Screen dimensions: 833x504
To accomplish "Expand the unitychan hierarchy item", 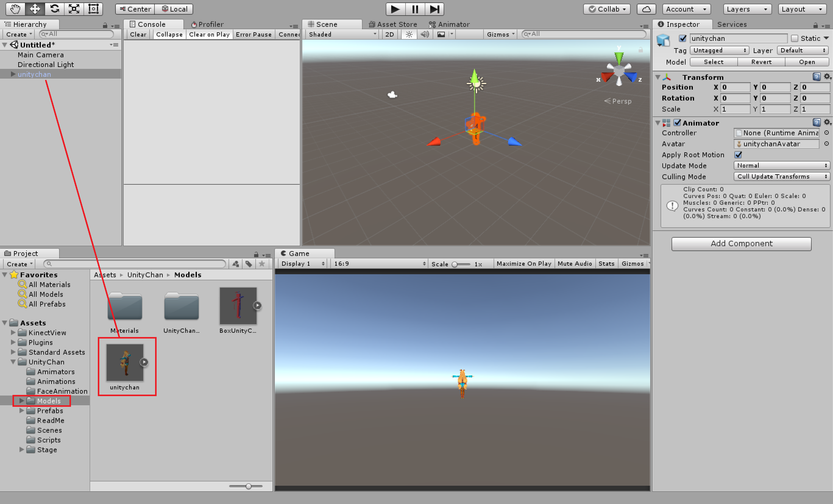I will [x=13, y=74].
